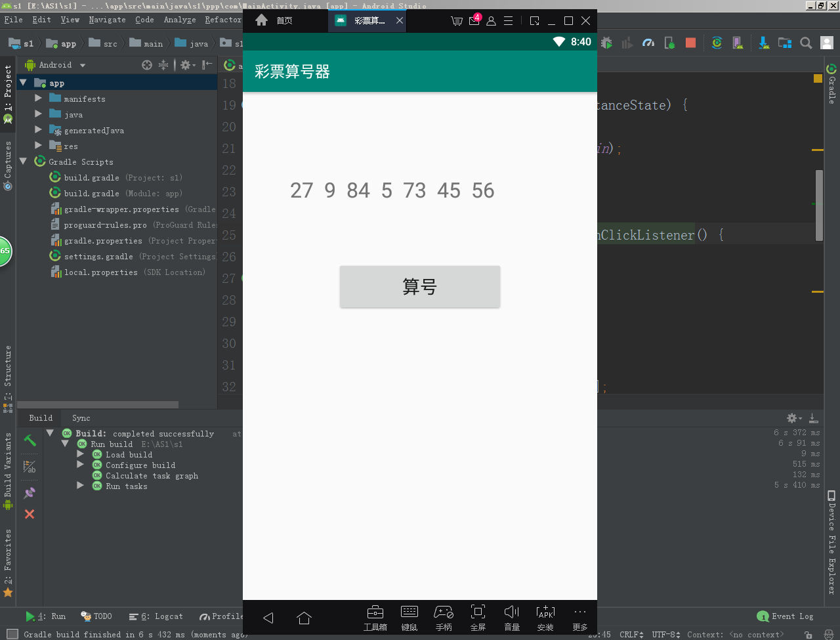840x640 pixels.
Task: Click the APK 安装 install icon
Action: [x=545, y=618]
